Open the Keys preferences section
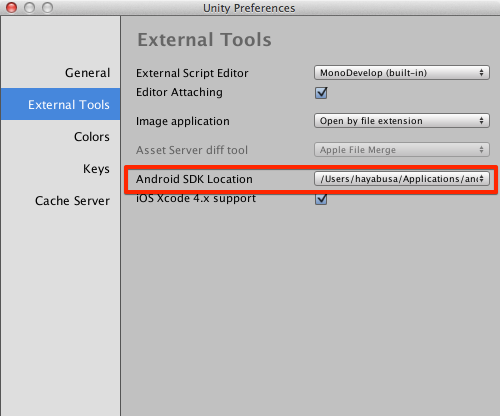The height and width of the screenshot is (416, 500). coord(96,169)
